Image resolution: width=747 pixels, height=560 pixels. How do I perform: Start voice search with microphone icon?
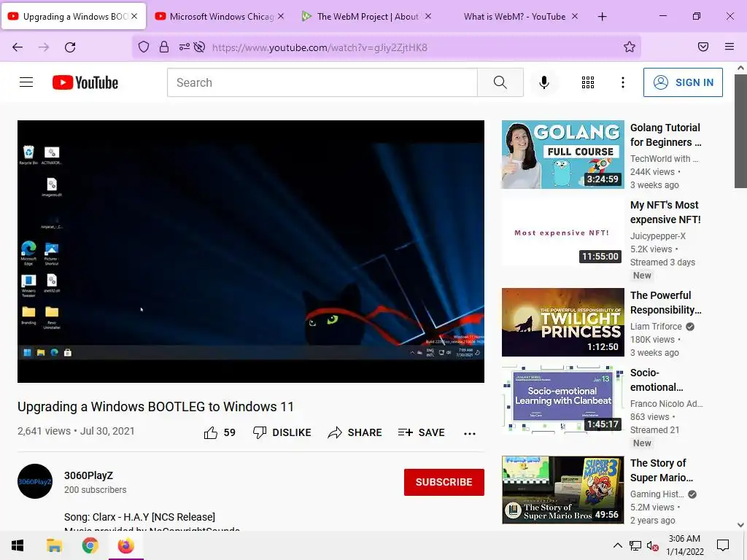[543, 82]
